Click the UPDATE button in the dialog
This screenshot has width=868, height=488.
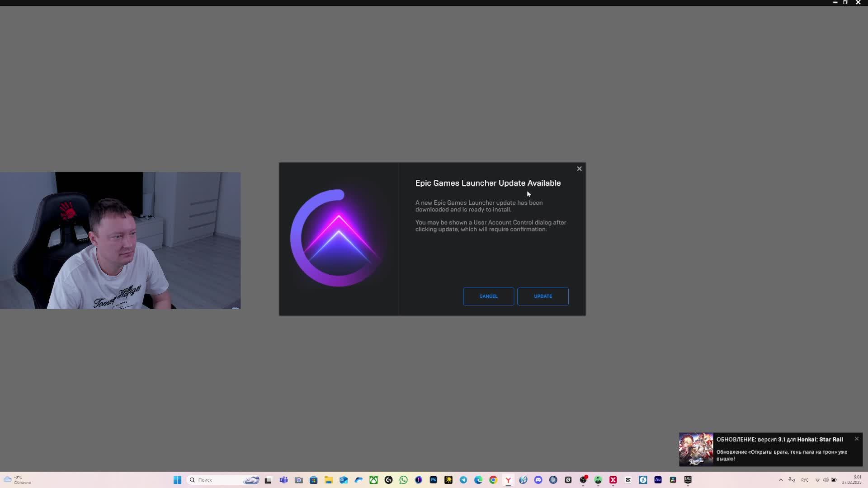(x=542, y=296)
